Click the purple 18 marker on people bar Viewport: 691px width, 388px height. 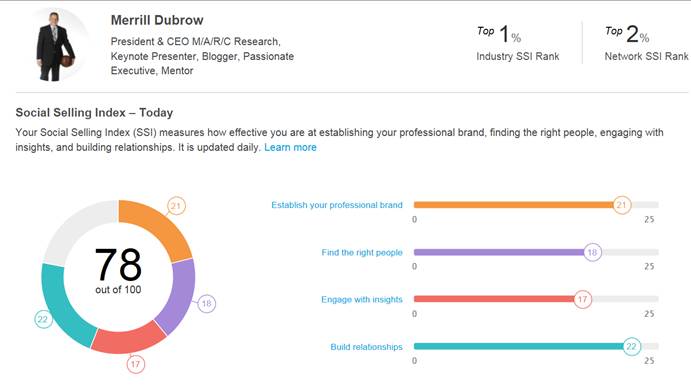coord(592,252)
